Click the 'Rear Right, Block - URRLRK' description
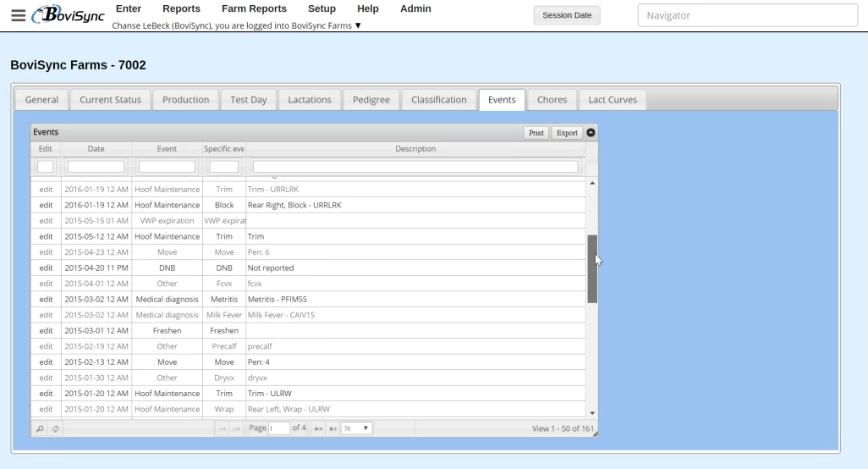The height and width of the screenshot is (469, 868). pyautogui.click(x=294, y=205)
